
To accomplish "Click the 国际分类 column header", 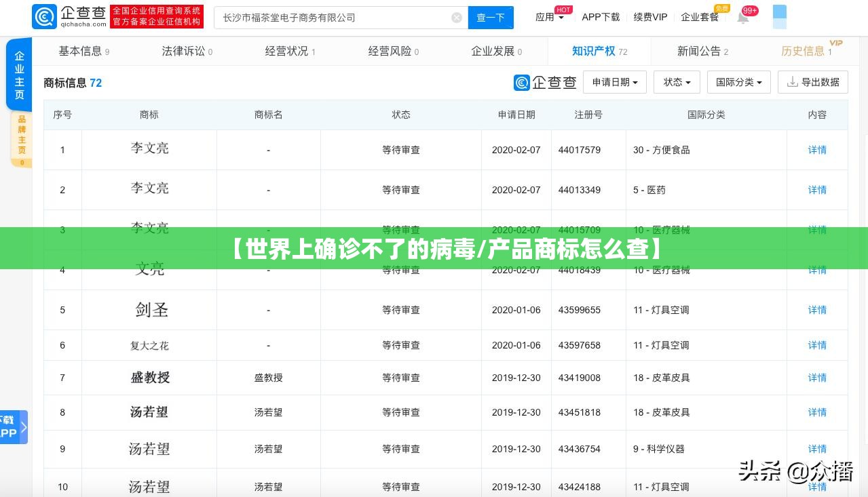I will (x=706, y=115).
